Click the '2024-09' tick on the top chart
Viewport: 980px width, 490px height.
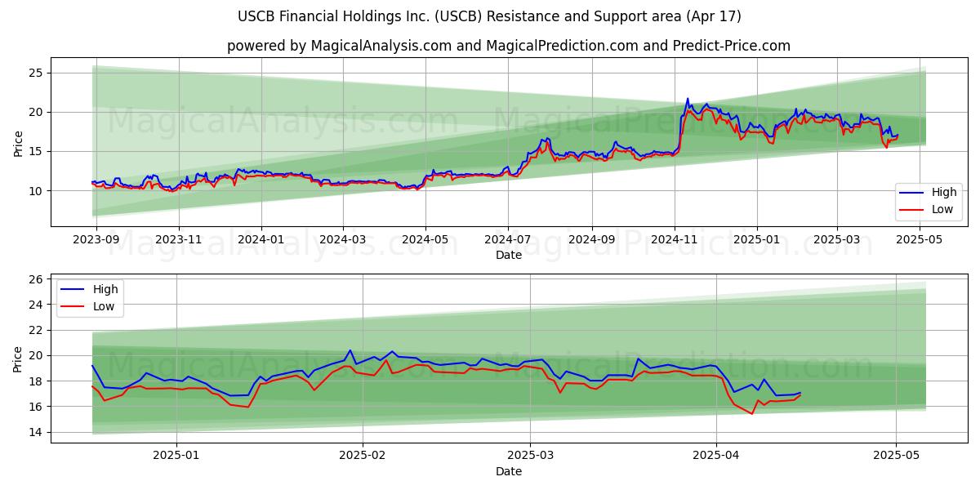(591, 239)
